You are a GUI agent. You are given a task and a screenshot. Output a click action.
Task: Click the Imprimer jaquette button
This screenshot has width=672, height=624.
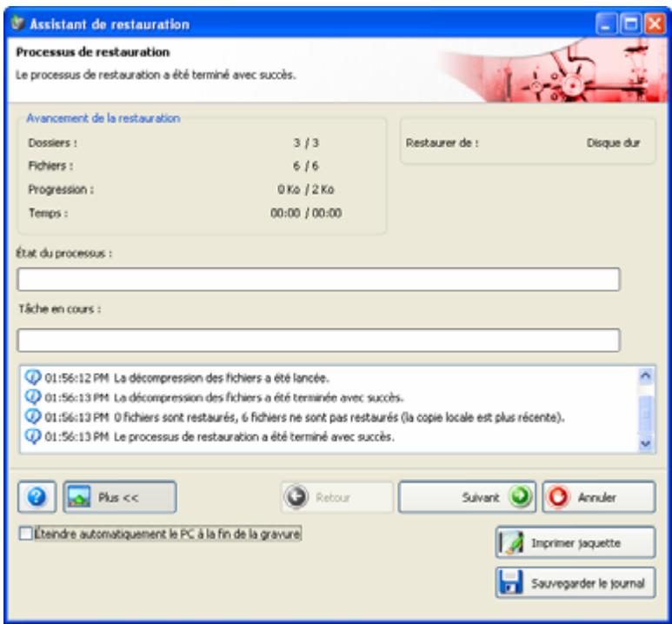coord(576,542)
